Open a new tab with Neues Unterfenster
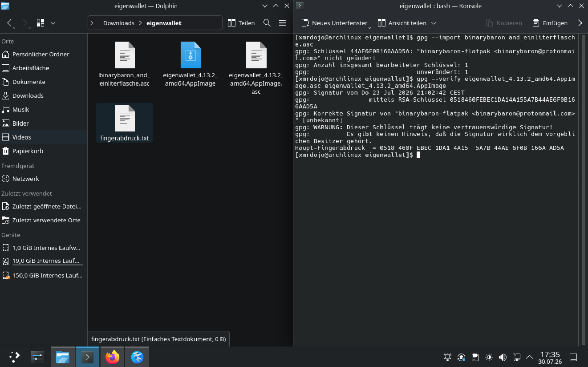 point(334,23)
